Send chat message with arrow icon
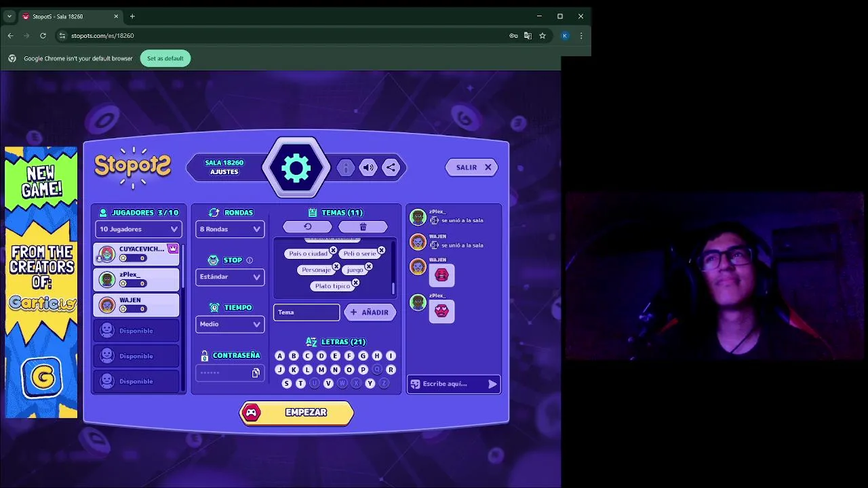The width and height of the screenshot is (868, 488). click(492, 384)
